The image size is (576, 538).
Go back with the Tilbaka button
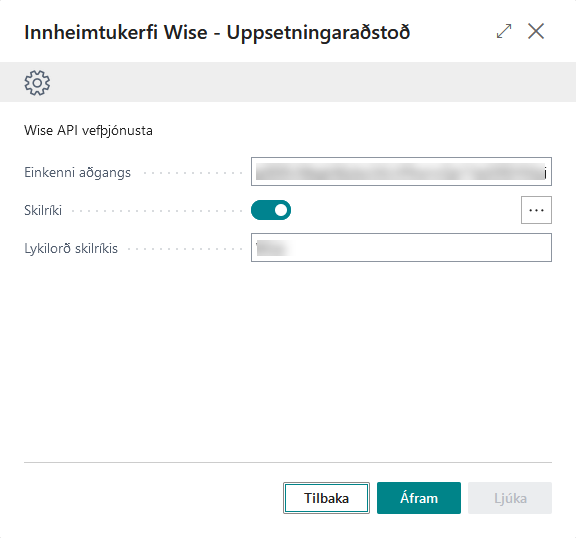coord(326,498)
